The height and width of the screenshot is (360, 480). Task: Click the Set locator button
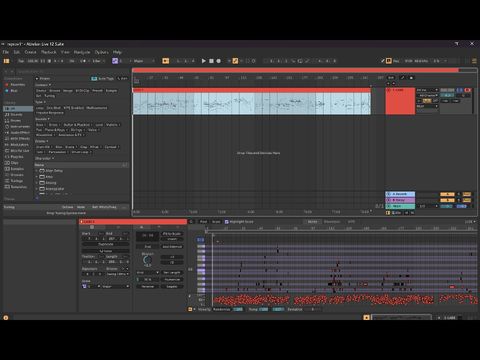coord(391,78)
